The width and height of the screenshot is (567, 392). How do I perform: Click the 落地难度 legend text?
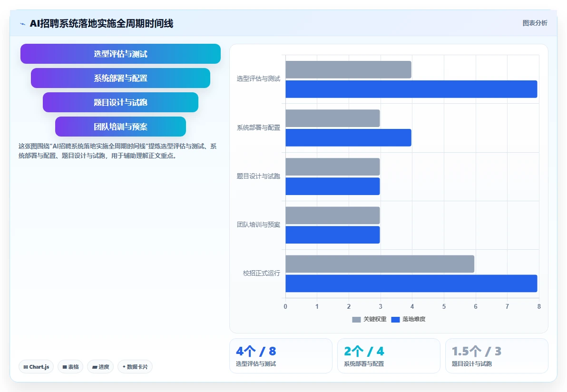[x=414, y=319]
